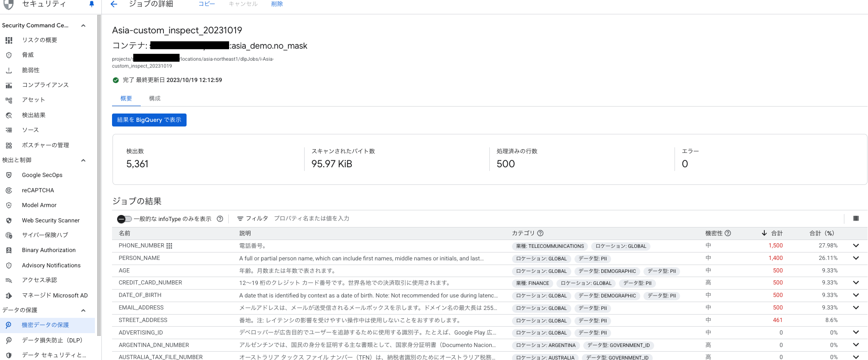The image size is (868, 360).
Task: Click the データ損失防止 (DLP) icon
Action: pyautogui.click(x=9, y=341)
